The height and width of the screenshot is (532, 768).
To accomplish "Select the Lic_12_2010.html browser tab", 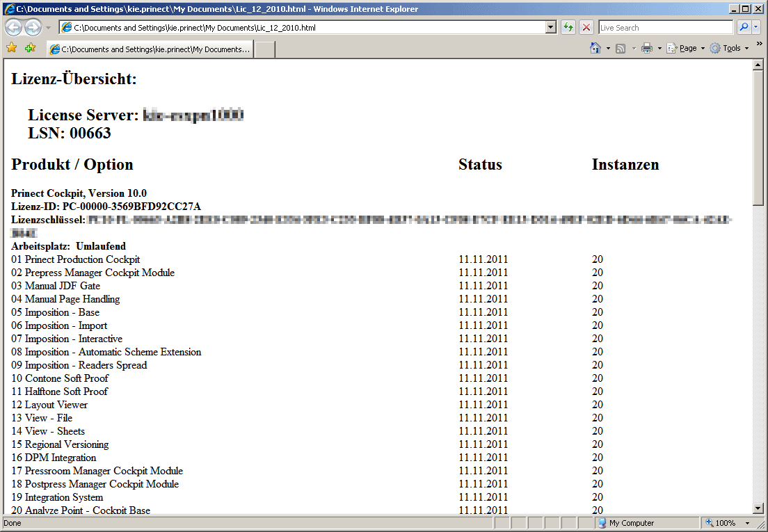I will (150, 49).
